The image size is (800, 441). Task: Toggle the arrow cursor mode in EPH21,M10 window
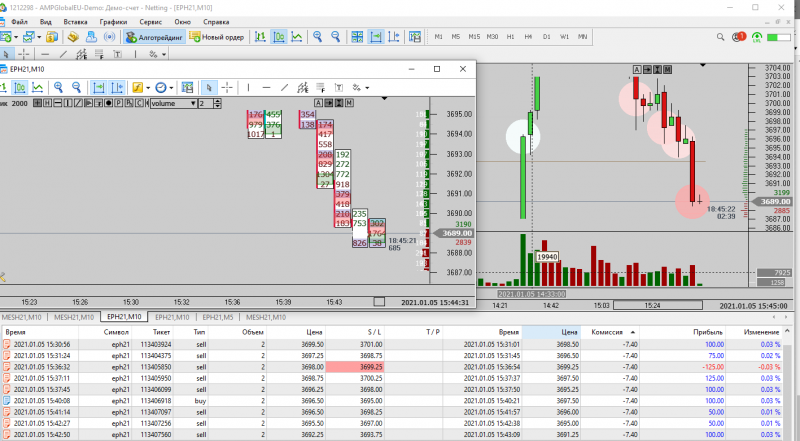(209, 87)
